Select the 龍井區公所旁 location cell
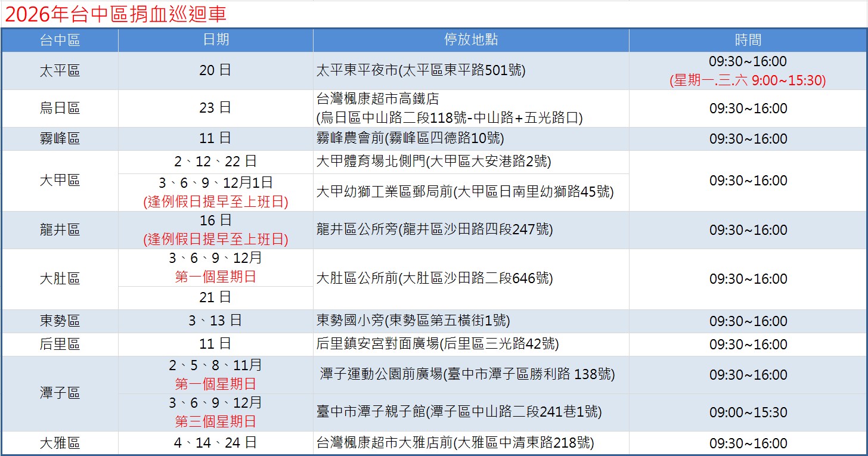The height and width of the screenshot is (456, 868). (434, 230)
